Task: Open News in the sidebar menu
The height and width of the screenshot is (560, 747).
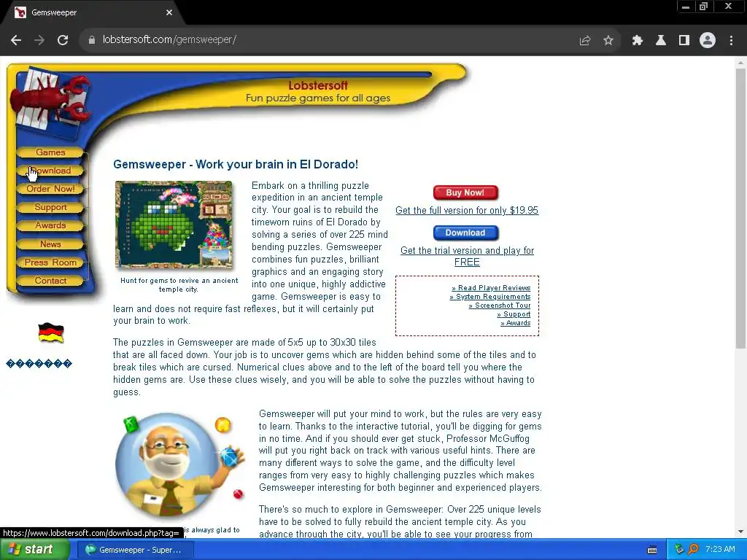Action: point(50,244)
